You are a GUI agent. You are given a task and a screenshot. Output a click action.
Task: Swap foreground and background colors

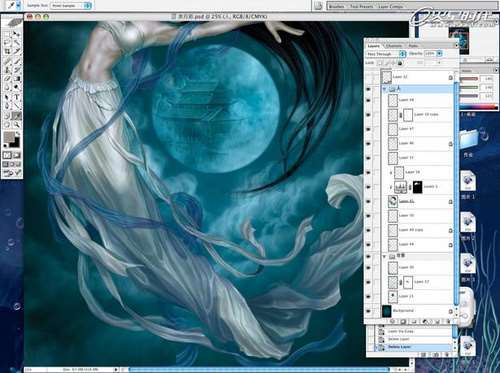coord(18,134)
